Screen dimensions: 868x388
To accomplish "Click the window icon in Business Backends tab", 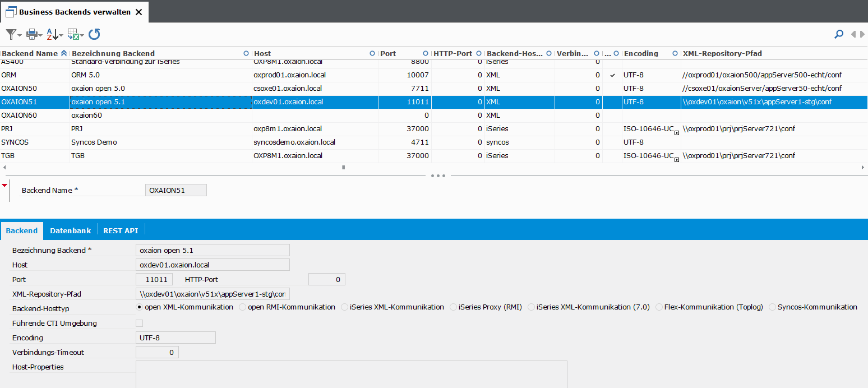I will click(x=10, y=12).
